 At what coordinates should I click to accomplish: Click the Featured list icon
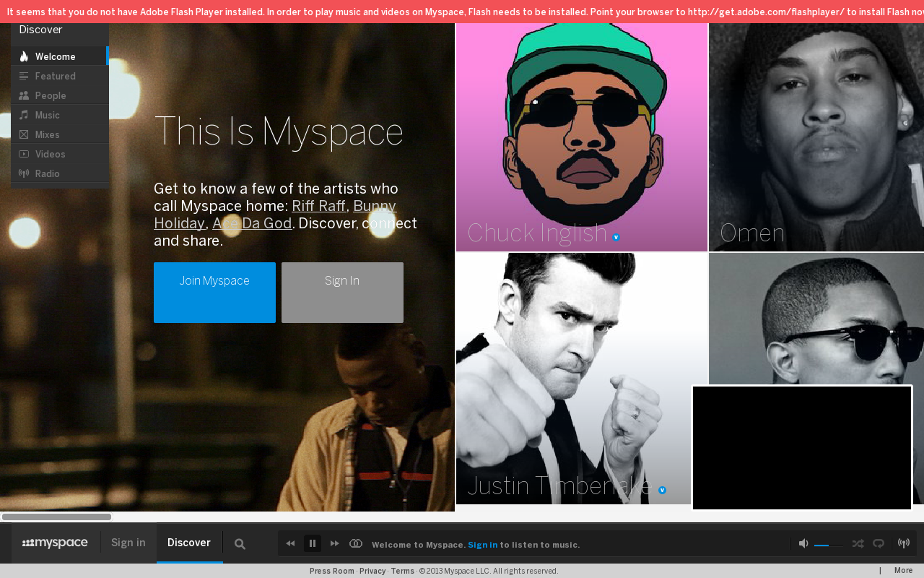click(x=24, y=76)
